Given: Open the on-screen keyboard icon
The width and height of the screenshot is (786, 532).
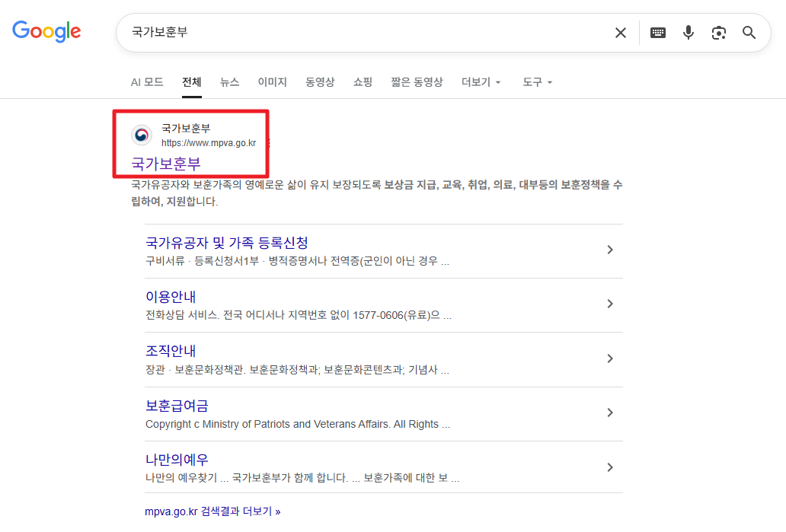Looking at the screenshot, I should [657, 33].
